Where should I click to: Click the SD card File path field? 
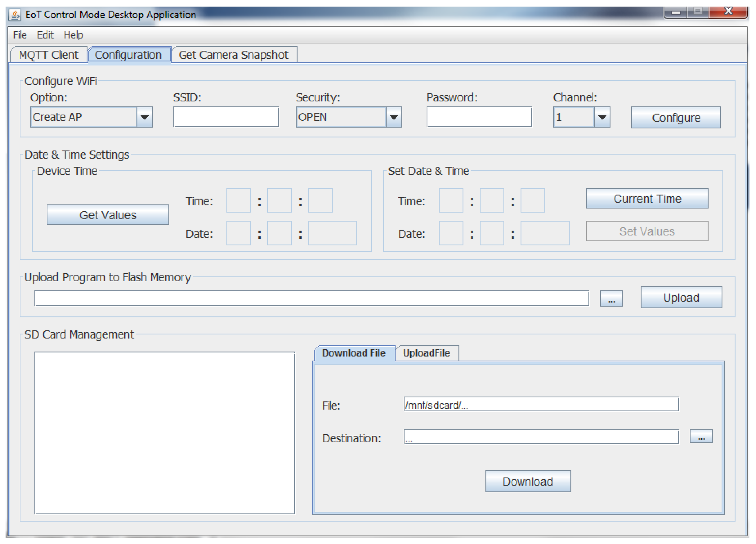(x=541, y=404)
